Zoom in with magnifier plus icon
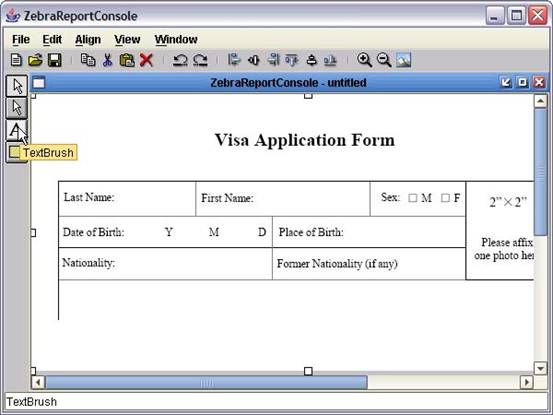553x415 pixels. pos(364,60)
